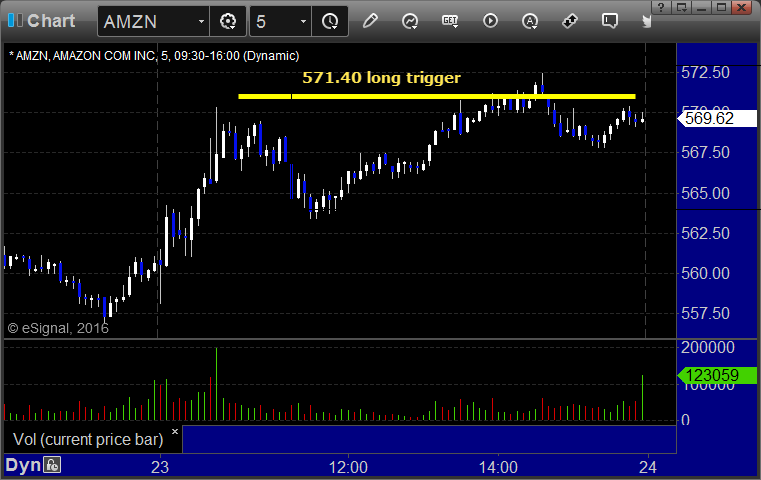The height and width of the screenshot is (480, 761).
Task: Click the Vol (current price bar) label
Action: [88, 439]
